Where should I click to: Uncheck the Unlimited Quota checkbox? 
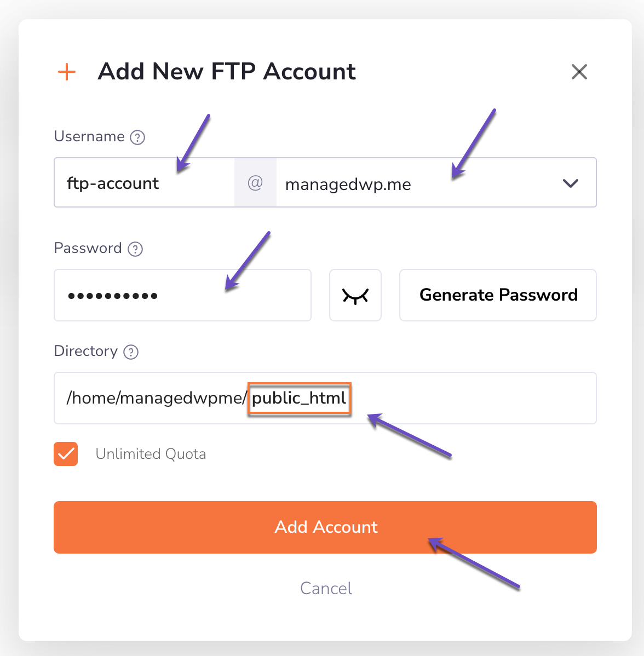tap(66, 454)
